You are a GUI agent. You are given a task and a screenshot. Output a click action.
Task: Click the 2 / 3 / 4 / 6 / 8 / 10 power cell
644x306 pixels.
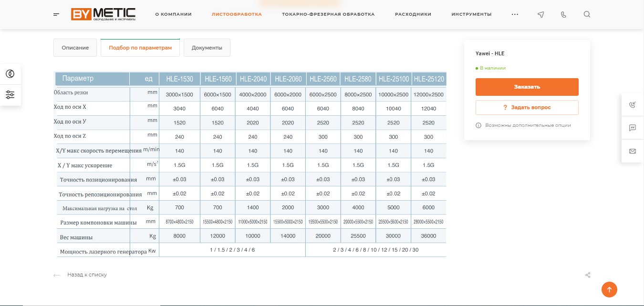[x=376, y=250]
